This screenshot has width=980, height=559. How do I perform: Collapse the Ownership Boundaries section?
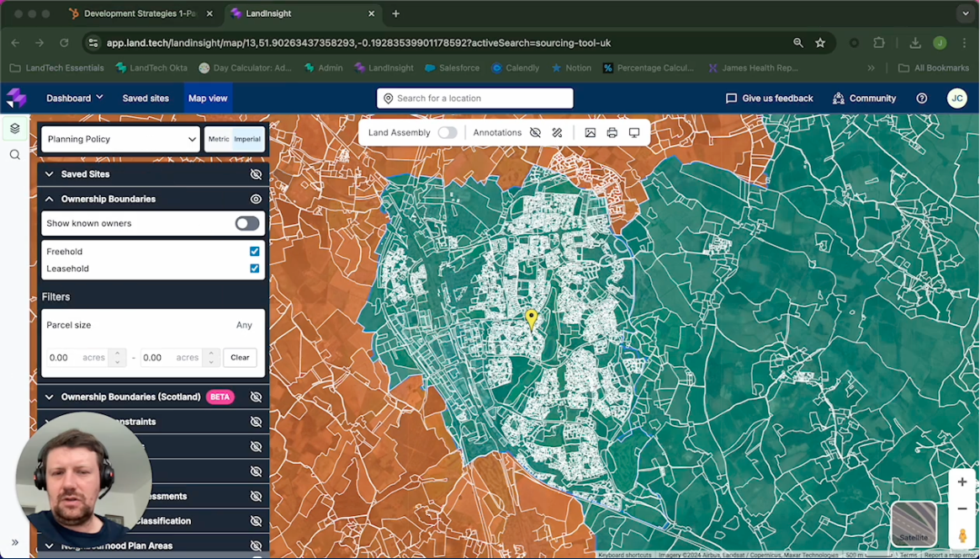point(49,199)
